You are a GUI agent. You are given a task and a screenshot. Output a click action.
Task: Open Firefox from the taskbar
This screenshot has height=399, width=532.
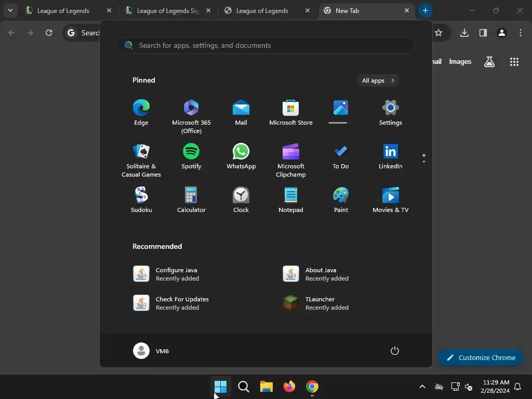[289, 387]
